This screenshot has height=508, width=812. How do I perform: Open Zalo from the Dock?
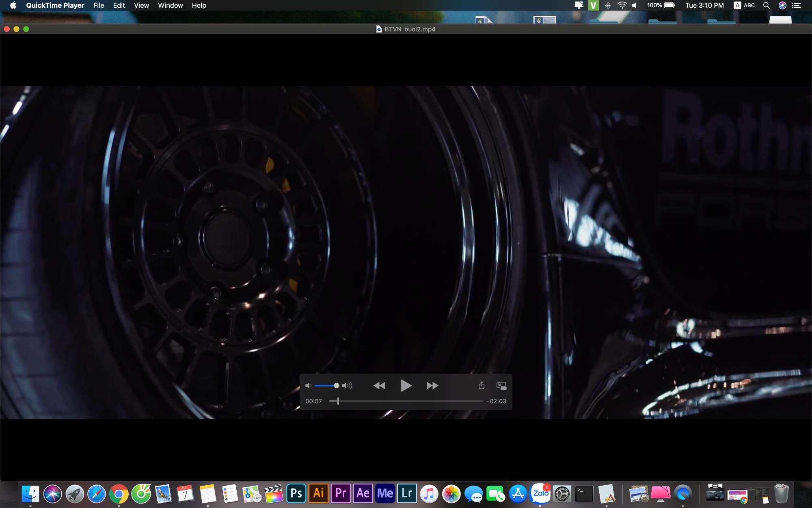coord(540,493)
